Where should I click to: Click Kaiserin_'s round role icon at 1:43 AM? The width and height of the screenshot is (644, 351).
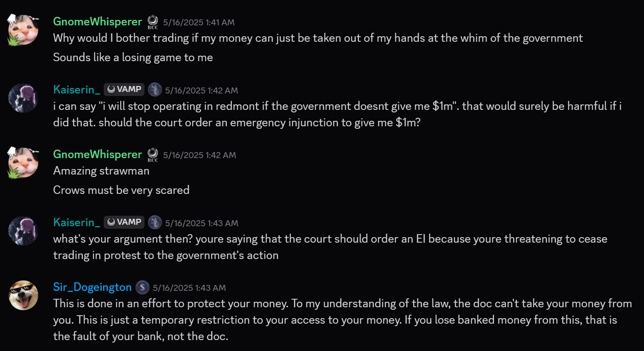click(155, 222)
